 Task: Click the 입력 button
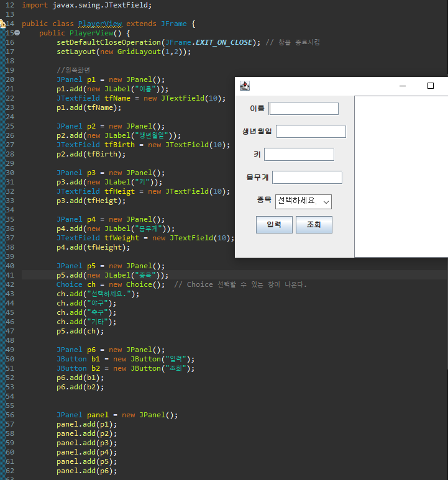coord(274,225)
